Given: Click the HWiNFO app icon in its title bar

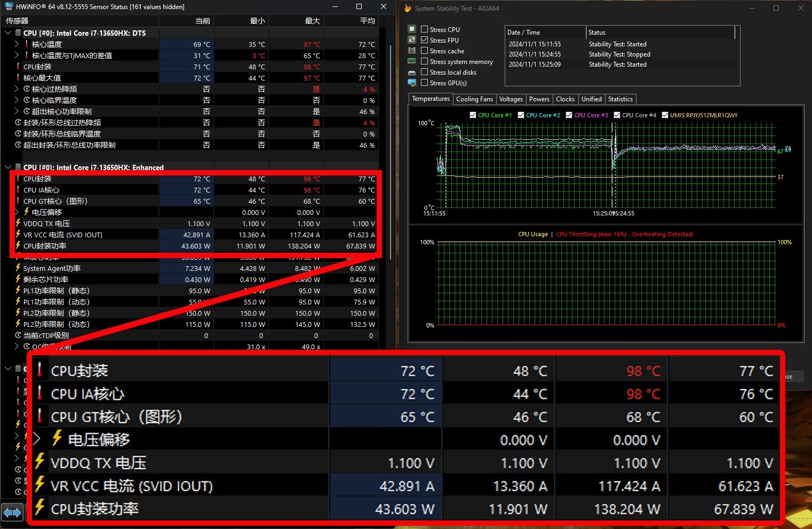Looking at the screenshot, I should [x=9, y=6].
